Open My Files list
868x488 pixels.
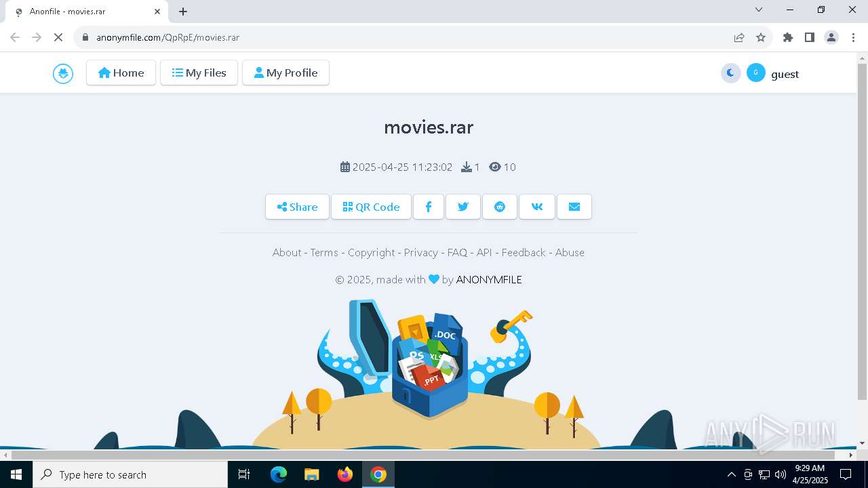tap(199, 73)
